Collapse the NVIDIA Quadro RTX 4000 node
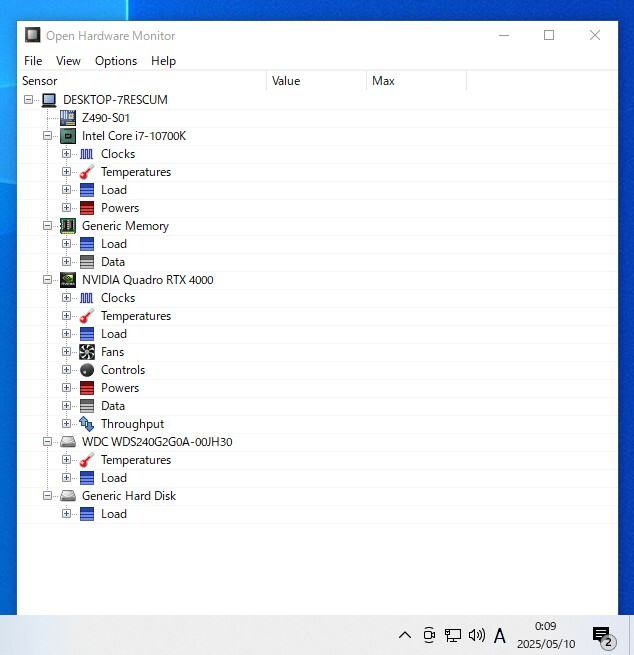 [48, 279]
